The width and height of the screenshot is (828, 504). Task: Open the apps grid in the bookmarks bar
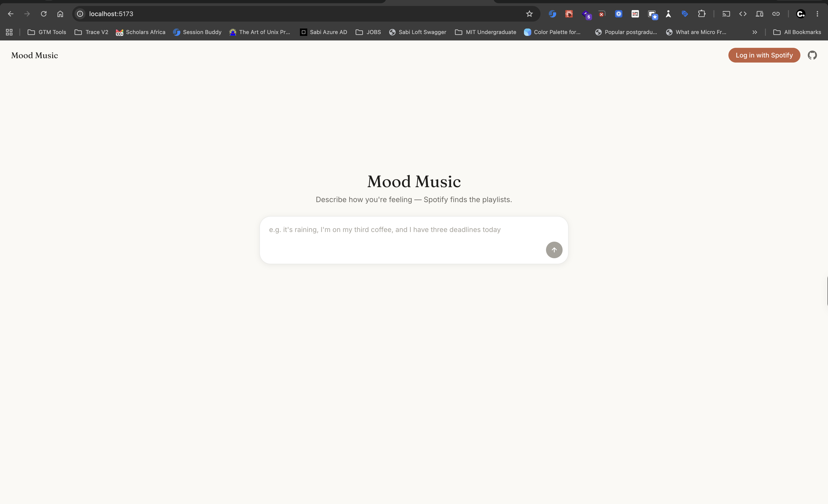pyautogui.click(x=9, y=32)
